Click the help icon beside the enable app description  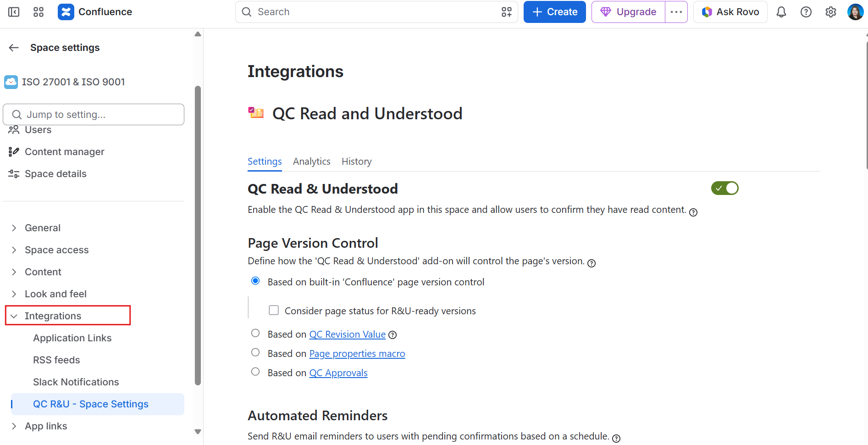(693, 212)
